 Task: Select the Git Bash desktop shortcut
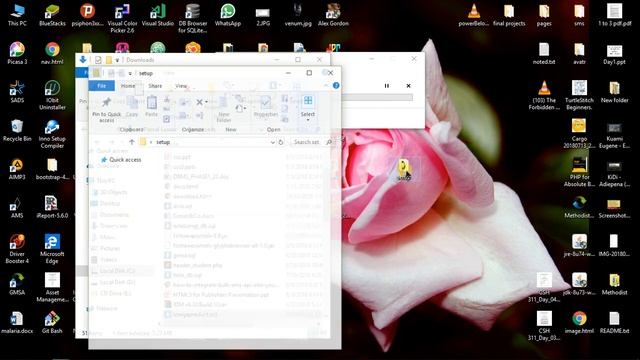52,322
